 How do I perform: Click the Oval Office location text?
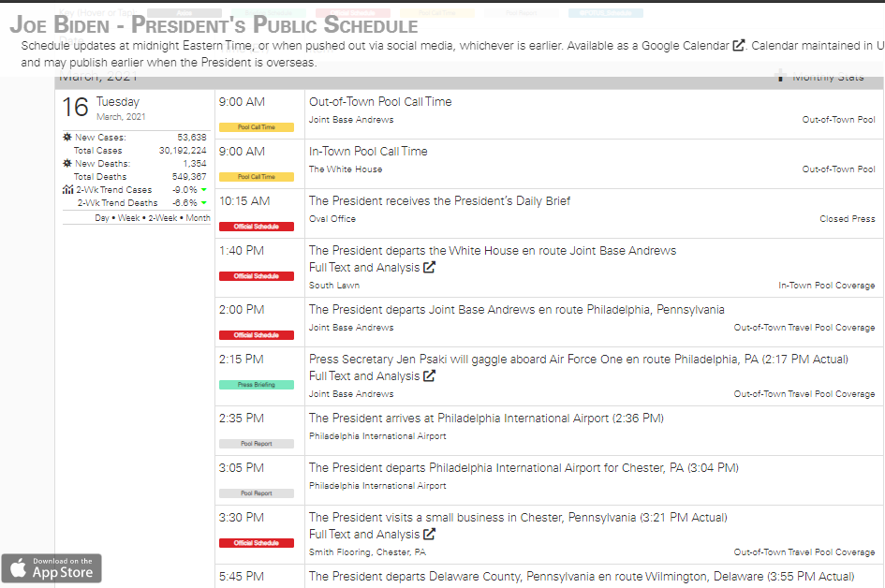click(332, 219)
